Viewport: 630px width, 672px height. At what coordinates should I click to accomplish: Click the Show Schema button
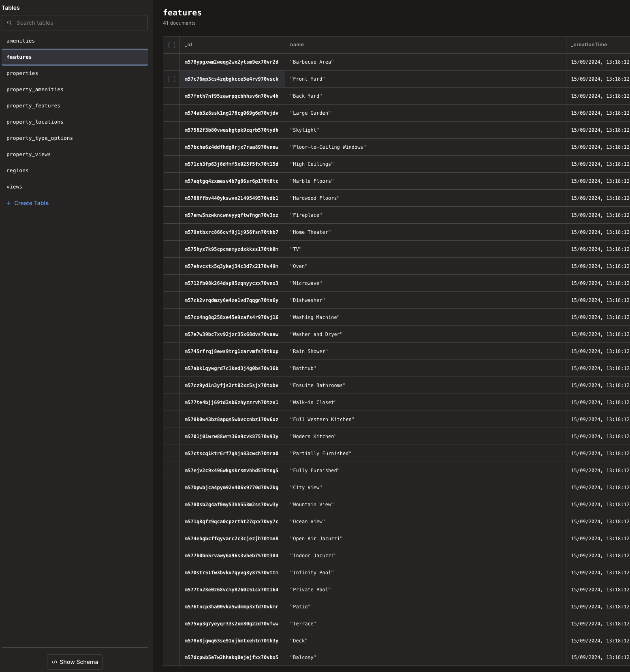(x=75, y=662)
